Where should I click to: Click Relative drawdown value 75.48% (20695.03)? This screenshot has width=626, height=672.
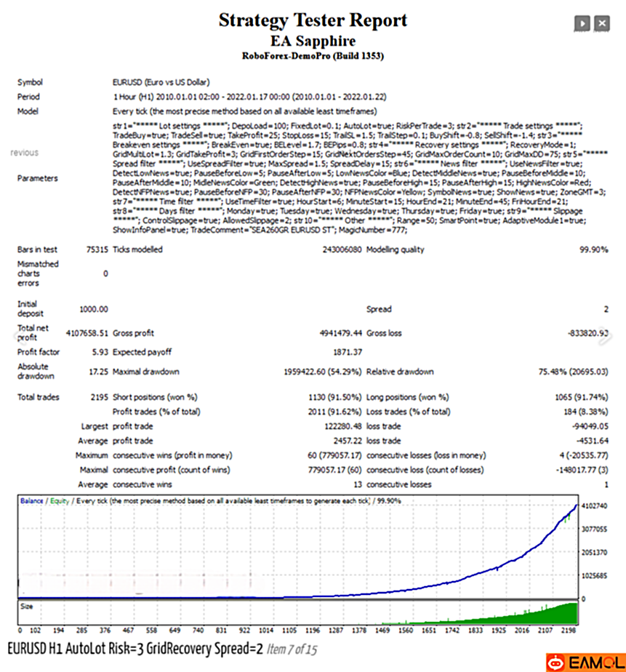click(x=574, y=372)
